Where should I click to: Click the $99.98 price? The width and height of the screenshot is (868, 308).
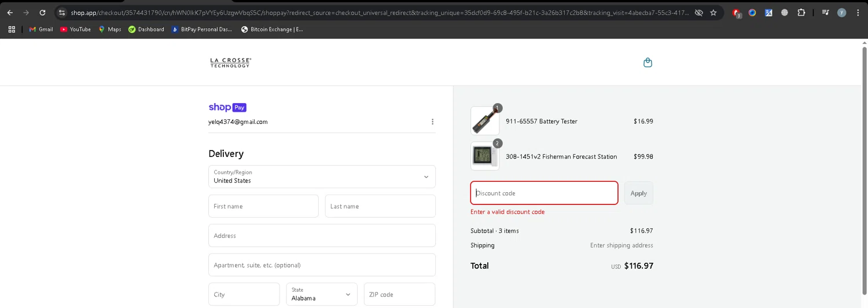point(643,156)
